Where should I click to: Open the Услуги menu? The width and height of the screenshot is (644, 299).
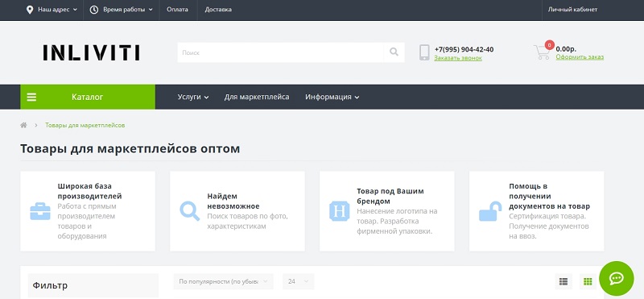coord(193,97)
